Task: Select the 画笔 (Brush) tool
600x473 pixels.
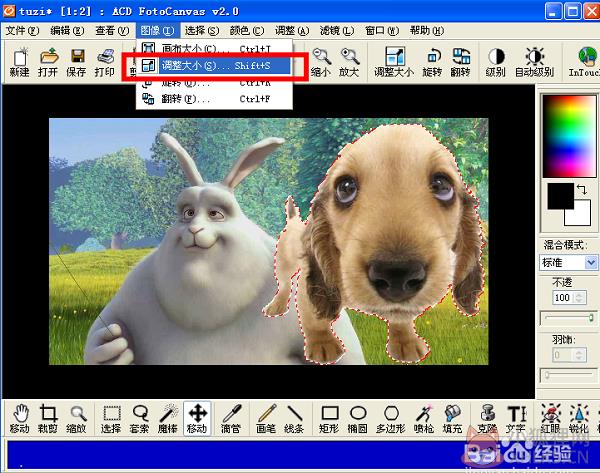Action: (266, 419)
